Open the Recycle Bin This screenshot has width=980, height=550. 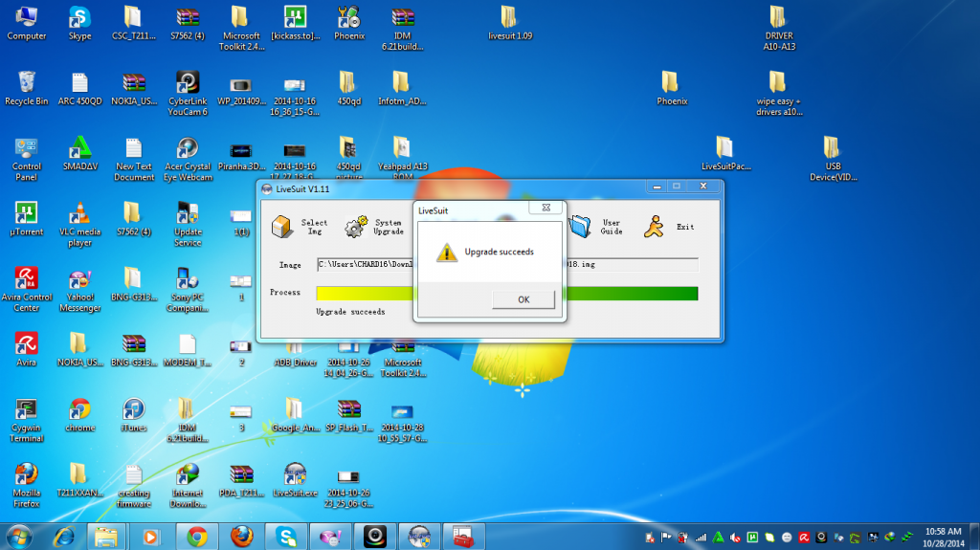[x=26, y=89]
